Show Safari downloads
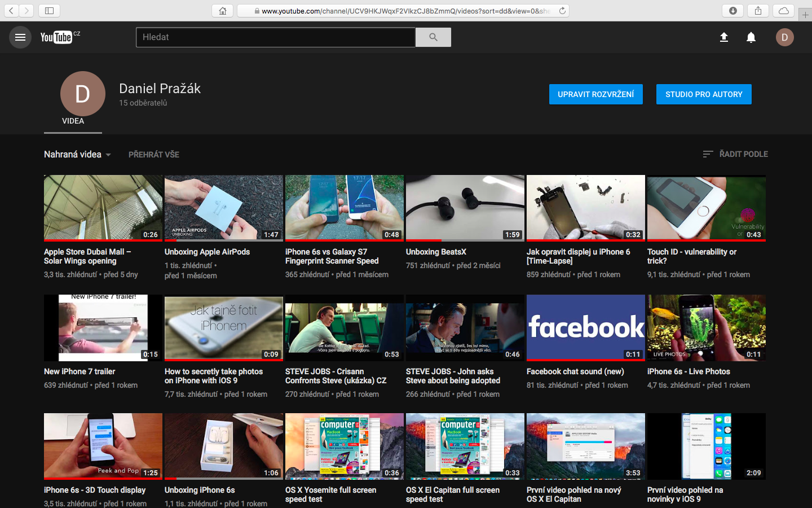This screenshot has width=812, height=508. coord(733,11)
